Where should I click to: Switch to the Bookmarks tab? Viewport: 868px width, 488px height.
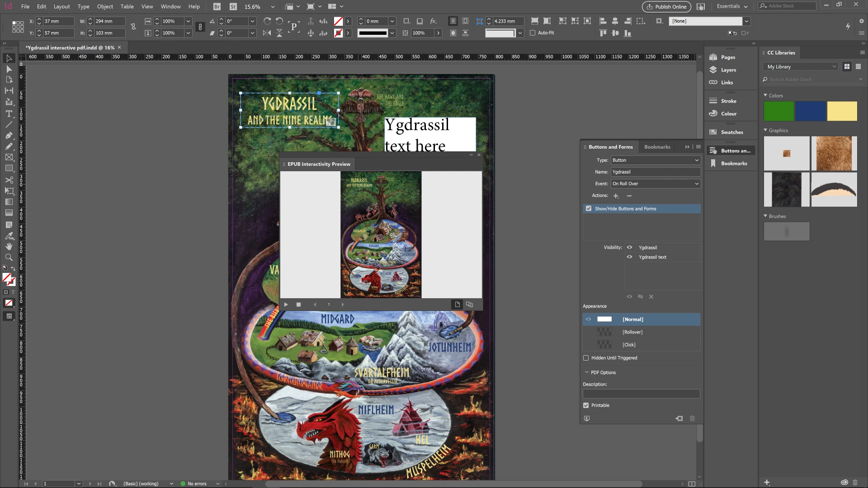click(x=657, y=147)
